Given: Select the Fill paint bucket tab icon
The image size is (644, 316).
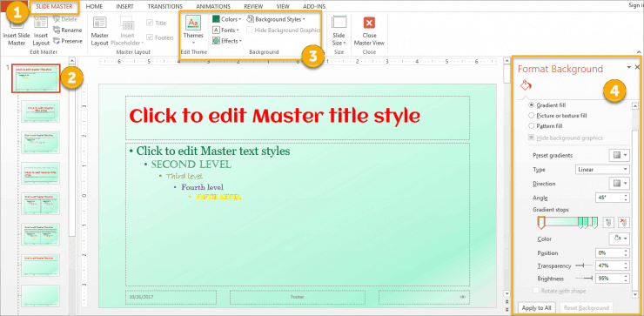Looking at the screenshot, I should [x=527, y=85].
